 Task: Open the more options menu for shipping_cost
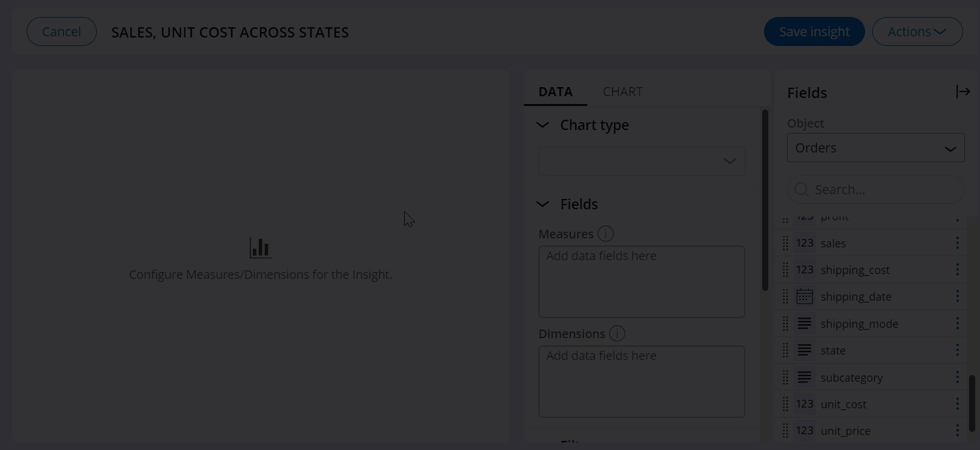click(957, 270)
